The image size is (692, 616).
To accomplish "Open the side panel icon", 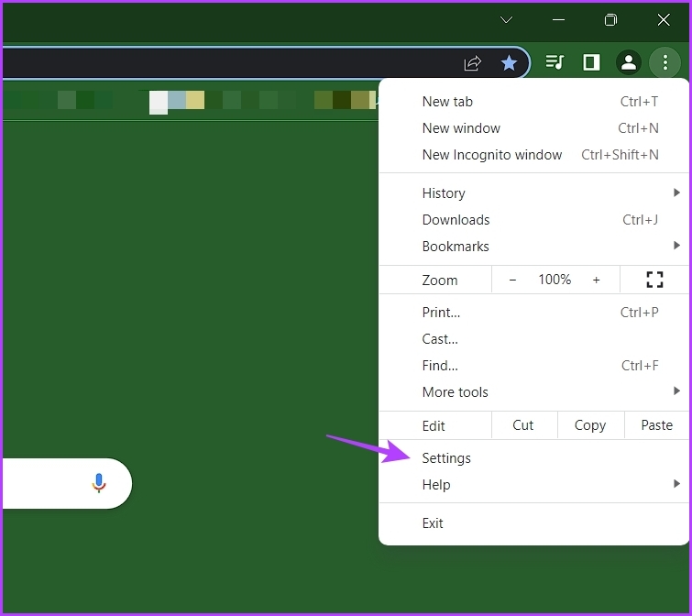I will click(x=591, y=62).
